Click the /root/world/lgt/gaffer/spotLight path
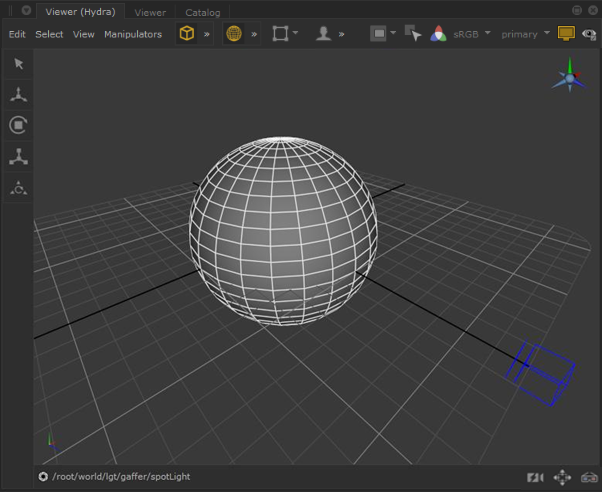The width and height of the screenshot is (602, 492). point(121,477)
